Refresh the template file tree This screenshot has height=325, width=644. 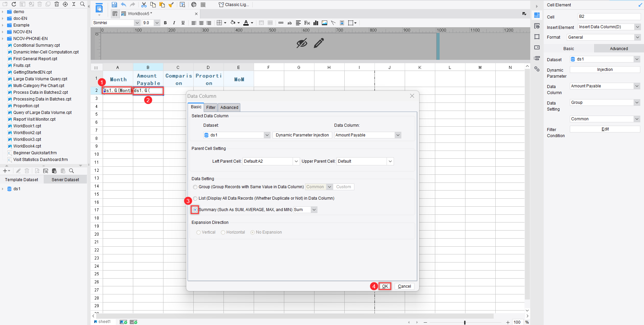[x=14, y=4]
